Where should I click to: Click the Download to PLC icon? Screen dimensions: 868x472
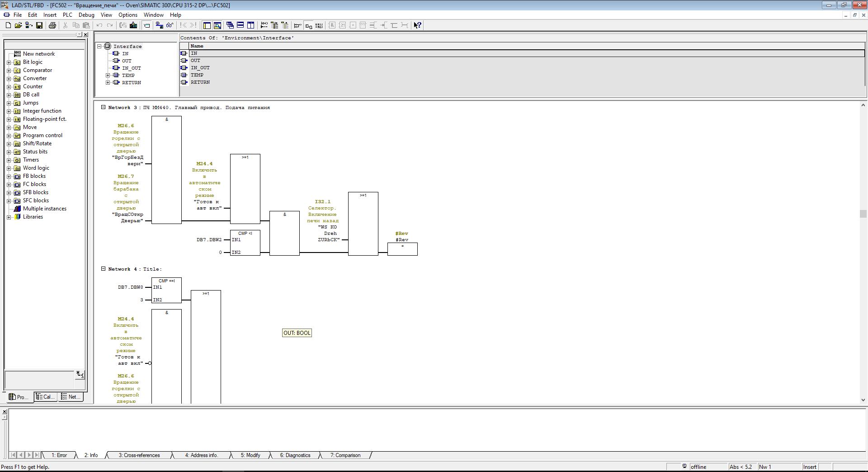click(x=133, y=25)
